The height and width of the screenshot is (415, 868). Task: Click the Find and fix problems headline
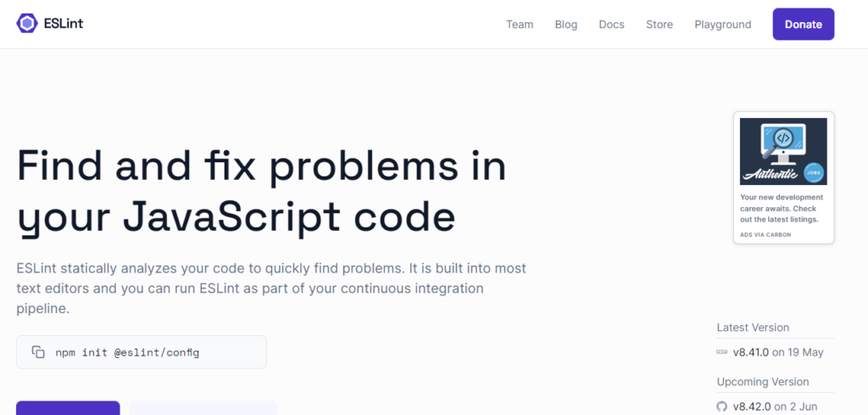(x=261, y=190)
